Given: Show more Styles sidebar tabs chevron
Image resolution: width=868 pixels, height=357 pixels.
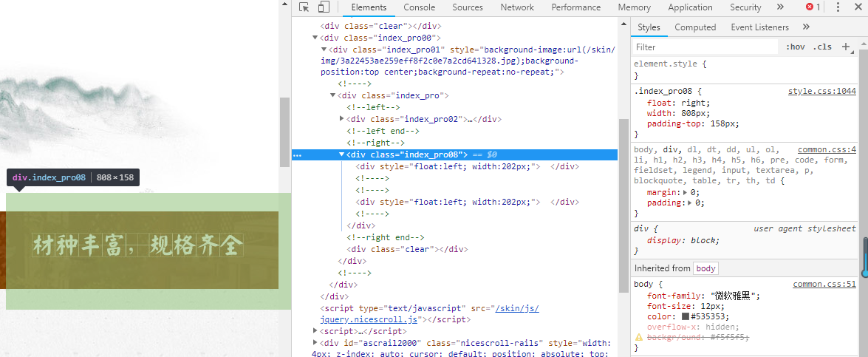Looking at the screenshot, I should point(806,27).
